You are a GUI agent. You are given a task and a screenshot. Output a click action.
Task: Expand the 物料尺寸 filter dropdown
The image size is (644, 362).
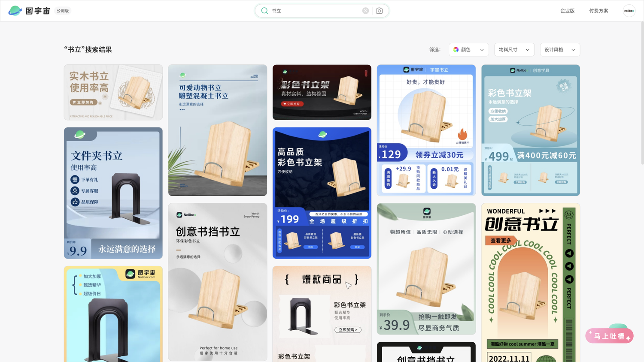[514, 50]
